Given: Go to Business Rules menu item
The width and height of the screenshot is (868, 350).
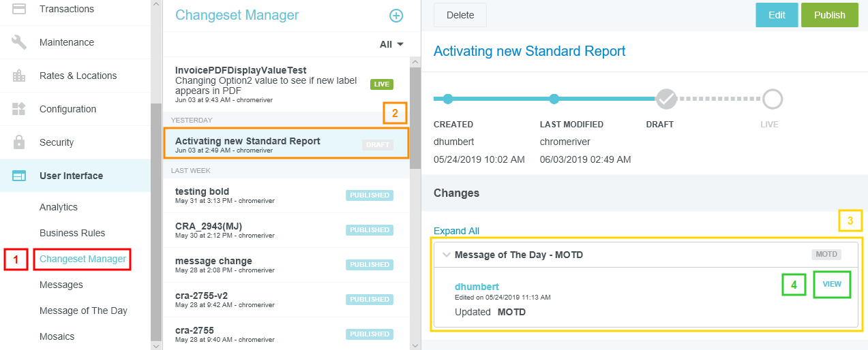Looking at the screenshot, I should point(72,233).
